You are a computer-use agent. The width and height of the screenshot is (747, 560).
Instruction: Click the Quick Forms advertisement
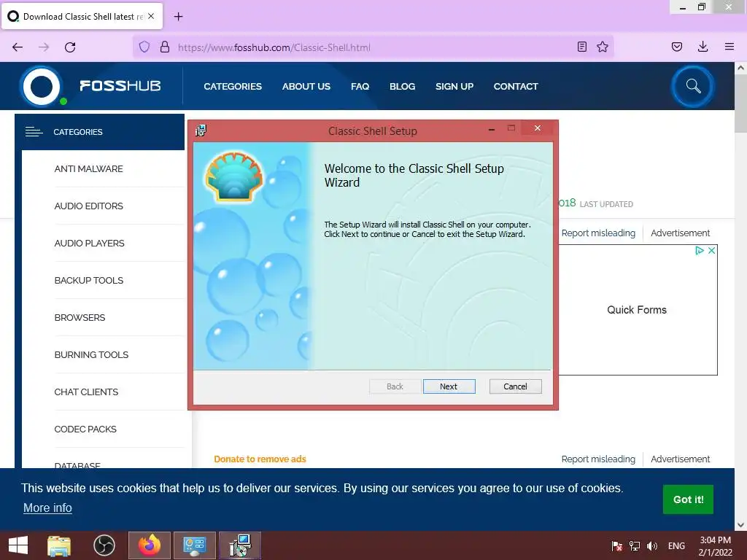[636, 309]
